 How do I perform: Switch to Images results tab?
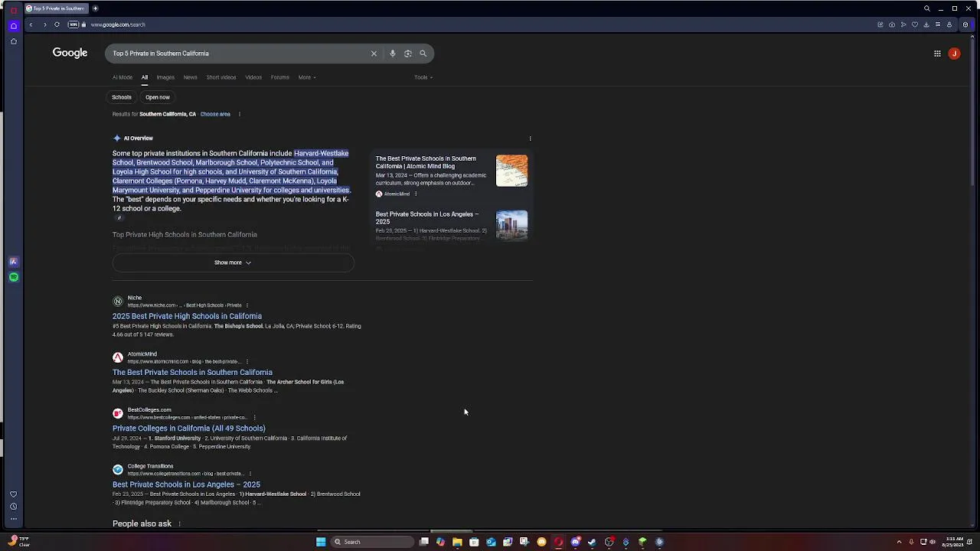point(165,77)
